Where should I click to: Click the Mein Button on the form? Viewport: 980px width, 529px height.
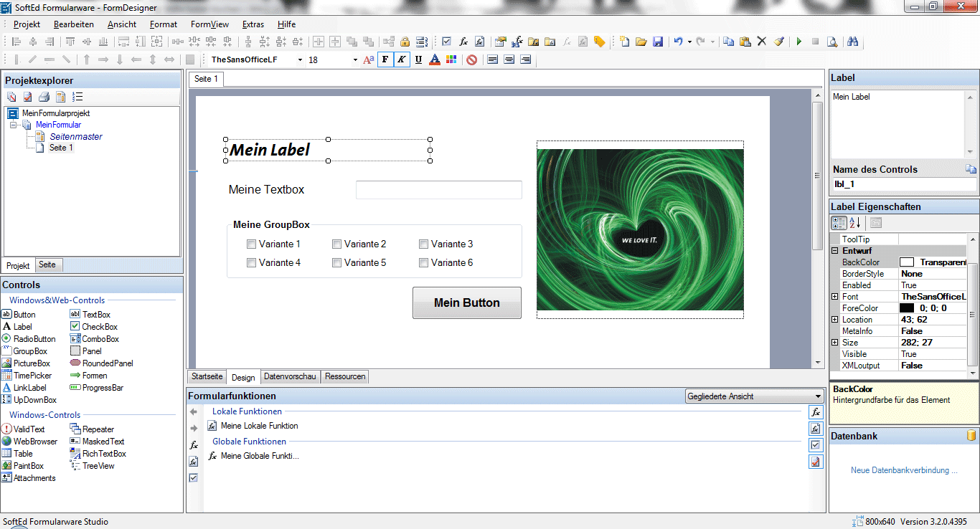(467, 302)
